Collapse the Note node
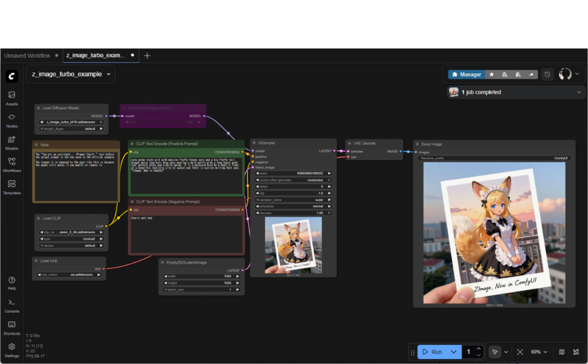Viewport: 588px width, 364px height. (36, 145)
